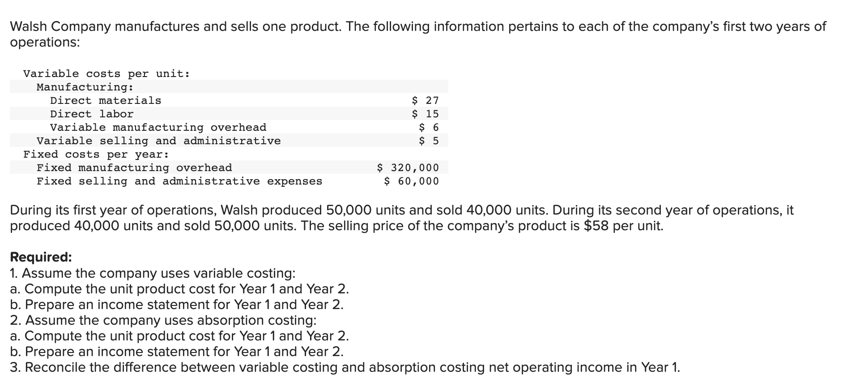Click the $ 6 variable overhead value
868x387 pixels.
coord(429,127)
